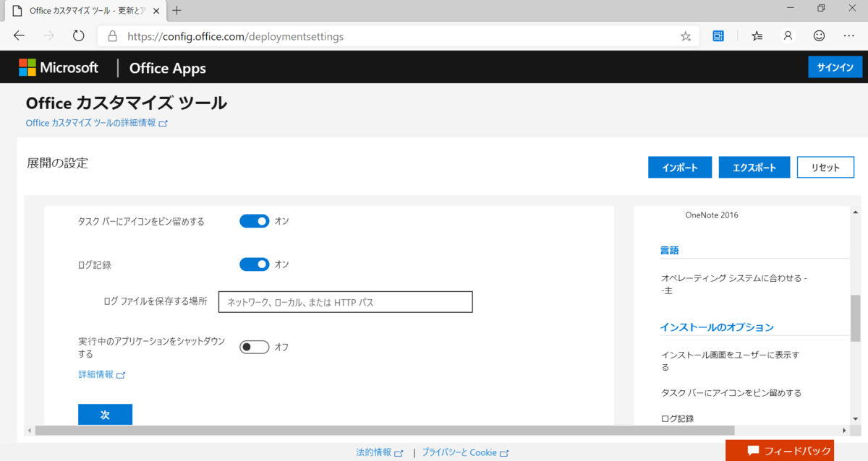
Task: Open the user profile icon
Action: point(788,35)
